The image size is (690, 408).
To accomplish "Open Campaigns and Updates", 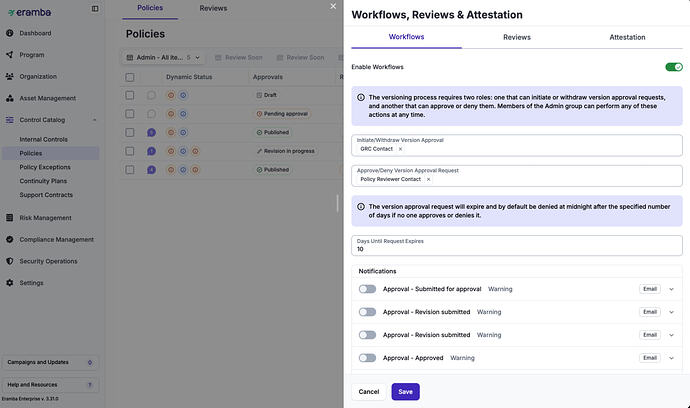I will 50,363.
